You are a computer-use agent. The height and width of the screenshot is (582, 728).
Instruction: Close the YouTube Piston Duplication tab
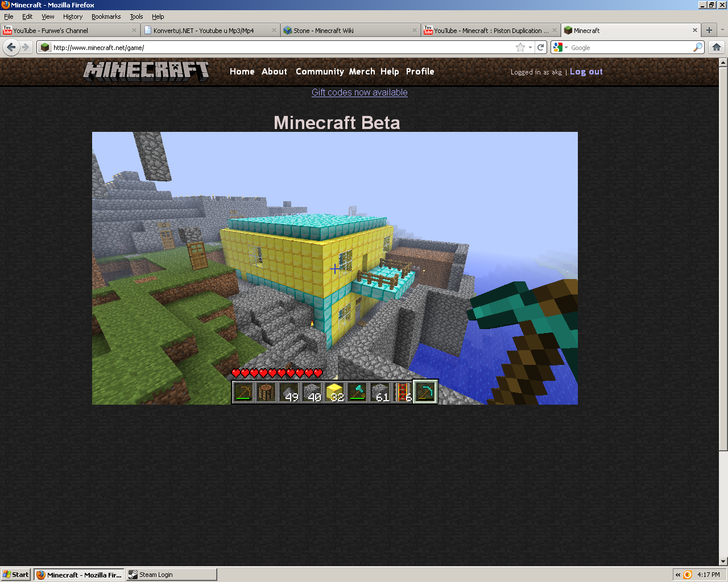point(555,30)
